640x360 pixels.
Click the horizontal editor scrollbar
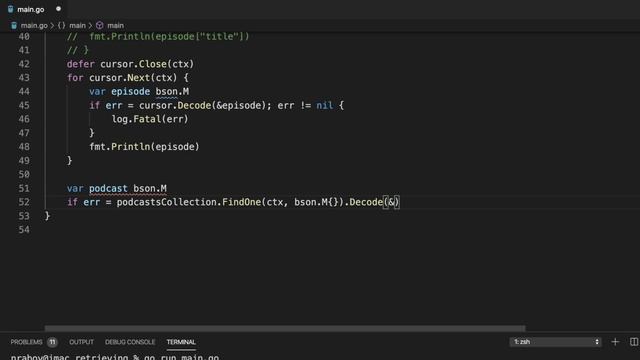pos(285,328)
